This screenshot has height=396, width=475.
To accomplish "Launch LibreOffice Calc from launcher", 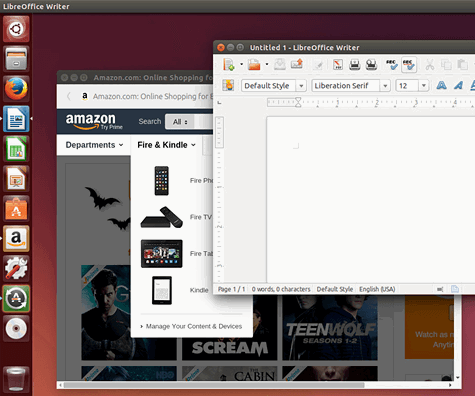I will 16,149.
